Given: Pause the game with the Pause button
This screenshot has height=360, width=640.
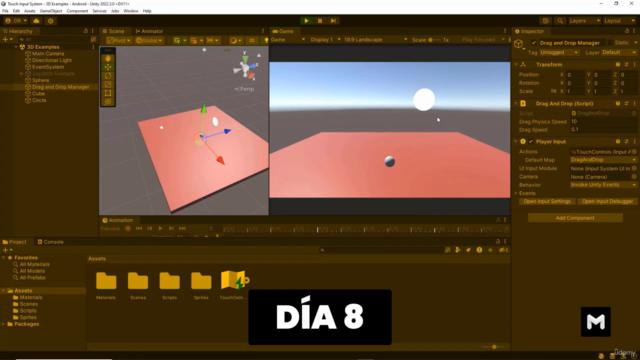Looking at the screenshot, I should [x=320, y=21].
